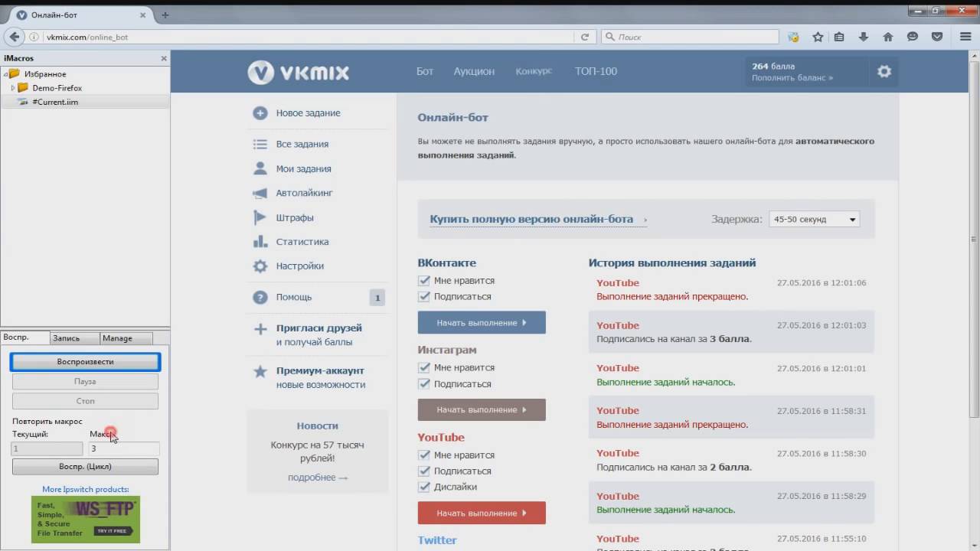Open the ТОП-100 menu item
This screenshot has width=980, height=551.
click(x=596, y=71)
